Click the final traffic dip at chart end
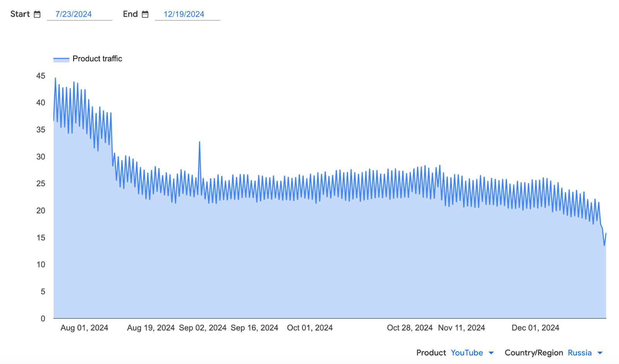The height and width of the screenshot is (364, 619). tap(604, 245)
